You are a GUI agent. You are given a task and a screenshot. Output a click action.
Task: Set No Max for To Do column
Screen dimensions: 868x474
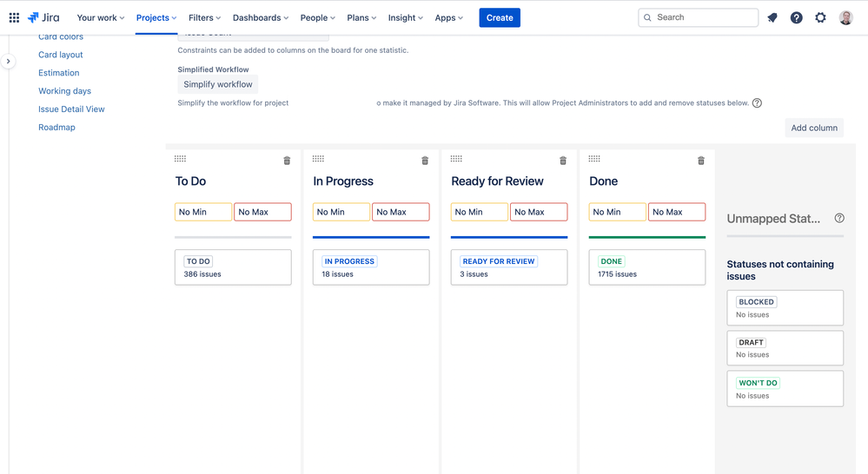(x=263, y=212)
